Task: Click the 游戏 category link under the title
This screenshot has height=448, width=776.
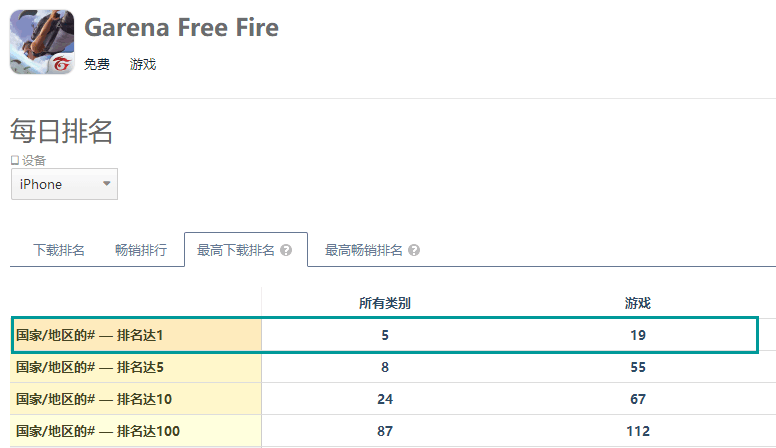Action: click(x=143, y=65)
